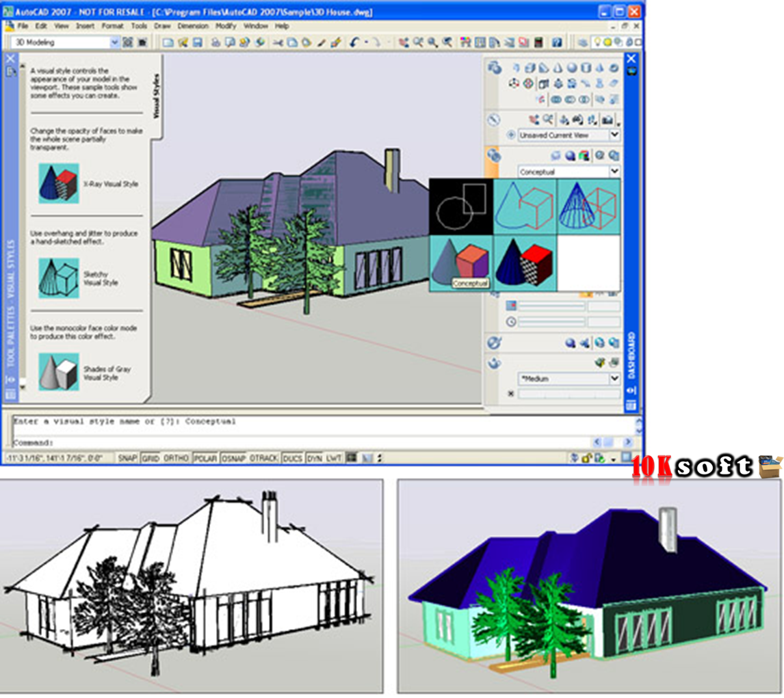784x698 pixels.
Task: Open the status bar tray menu arrow
Action: point(613,459)
